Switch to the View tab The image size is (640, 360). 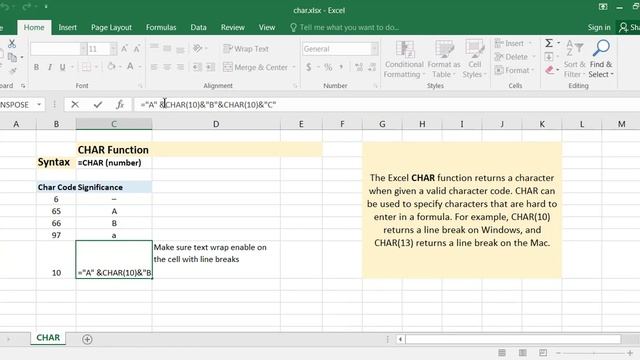267,27
